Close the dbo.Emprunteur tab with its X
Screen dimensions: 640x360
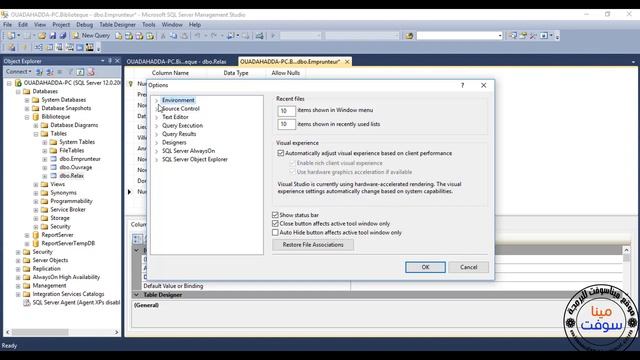[x=347, y=62]
